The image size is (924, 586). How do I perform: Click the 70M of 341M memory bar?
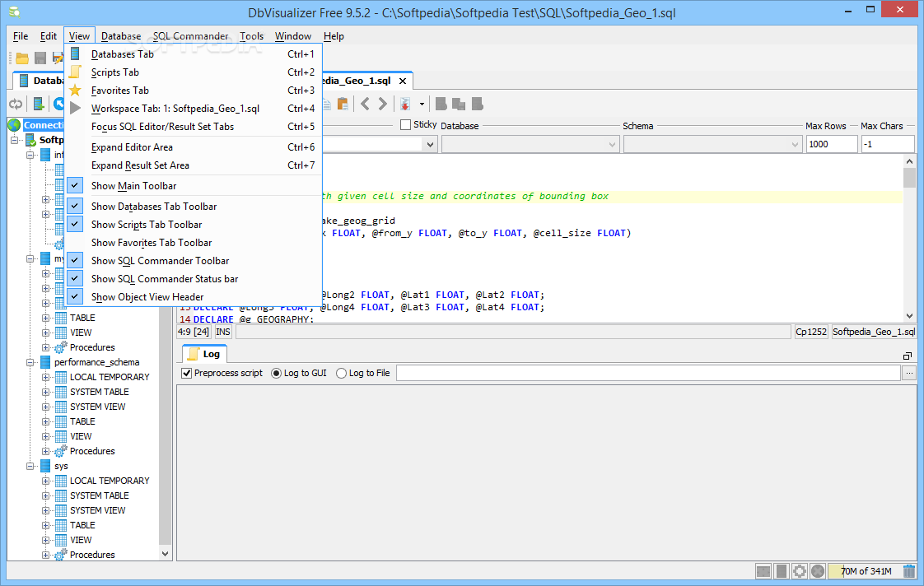coord(865,570)
